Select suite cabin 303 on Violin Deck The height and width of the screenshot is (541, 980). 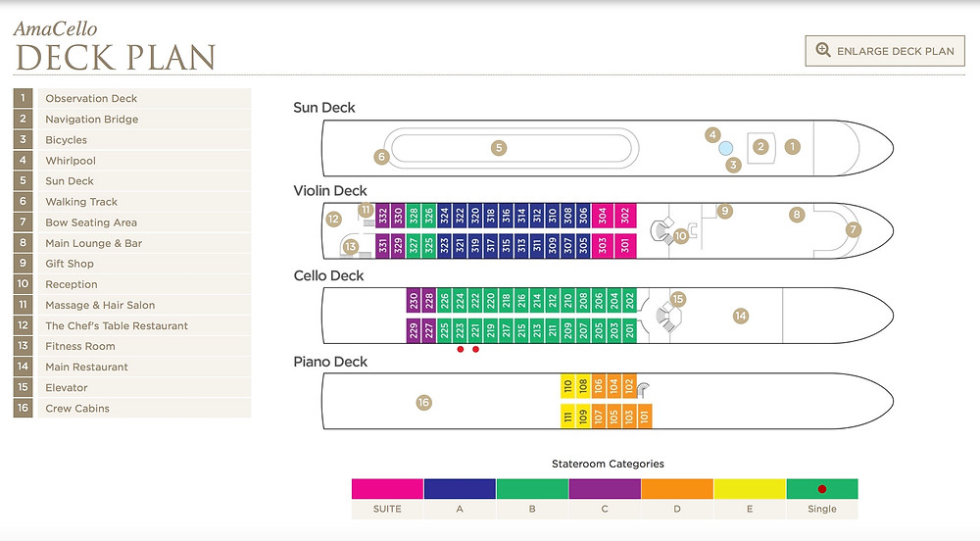coord(603,246)
